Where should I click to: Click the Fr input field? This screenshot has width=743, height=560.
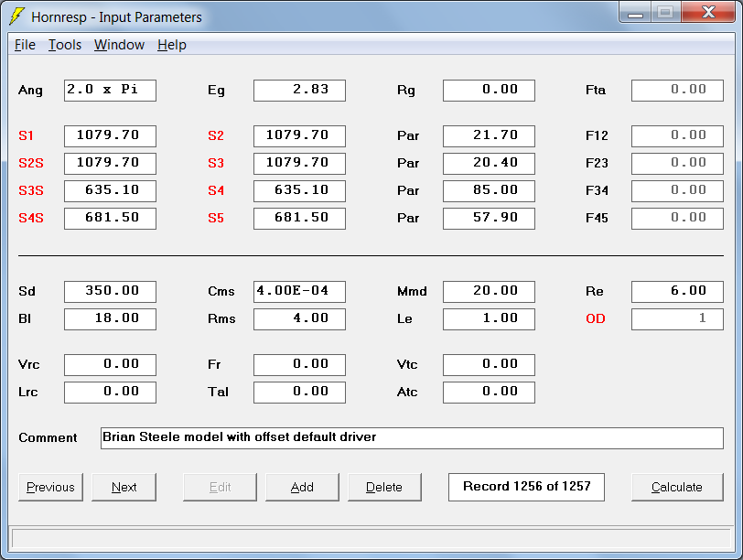[x=299, y=365]
